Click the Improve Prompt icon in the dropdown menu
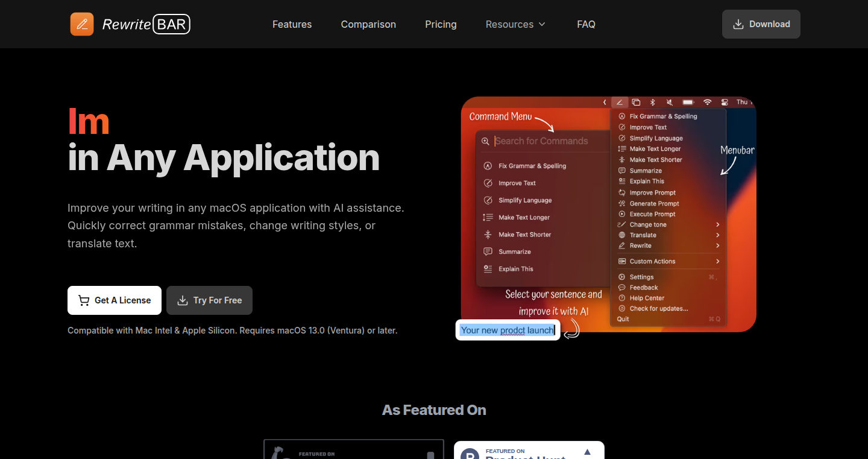Viewport: 868px width, 459px height. 622,192
